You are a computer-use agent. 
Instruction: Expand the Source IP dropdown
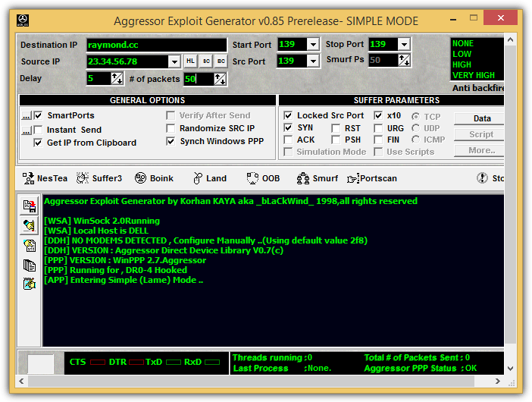[x=174, y=61]
